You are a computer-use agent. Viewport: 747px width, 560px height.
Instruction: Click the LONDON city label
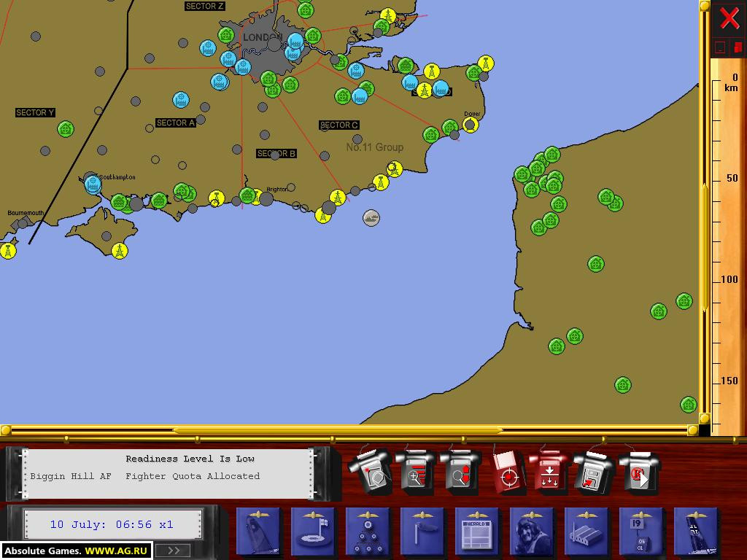pos(263,37)
